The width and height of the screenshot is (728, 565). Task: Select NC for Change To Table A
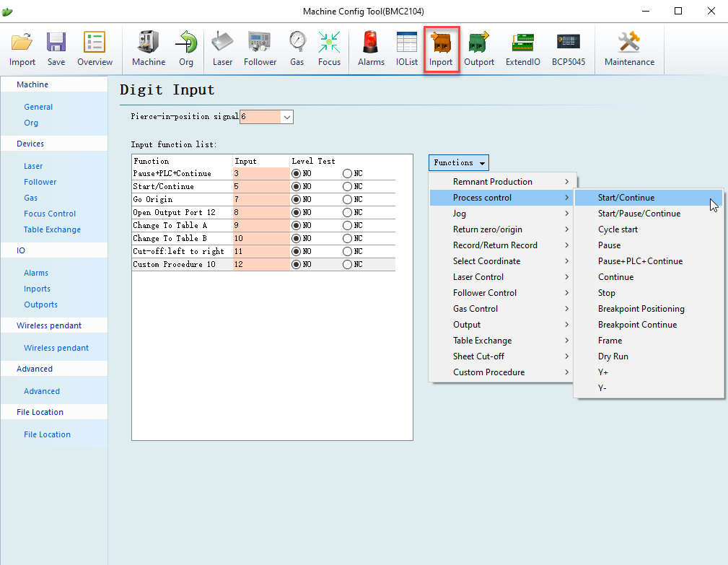point(347,226)
